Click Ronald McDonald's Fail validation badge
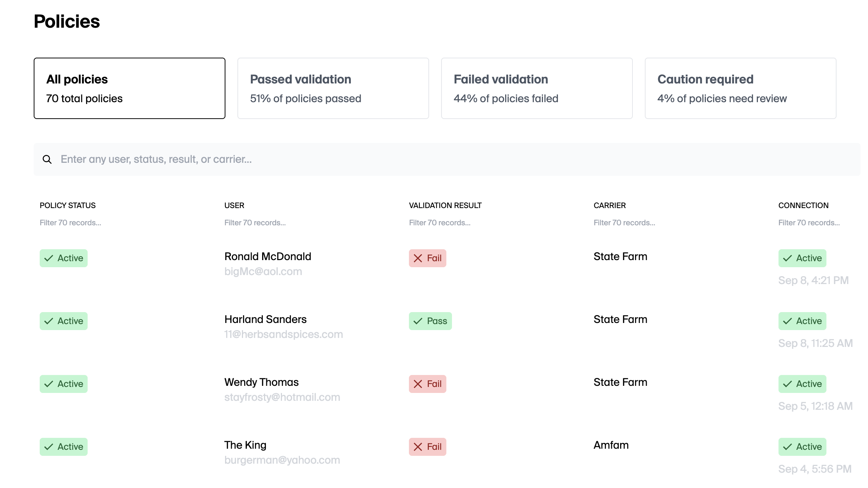Screen dimensions: 868x488 428,258
